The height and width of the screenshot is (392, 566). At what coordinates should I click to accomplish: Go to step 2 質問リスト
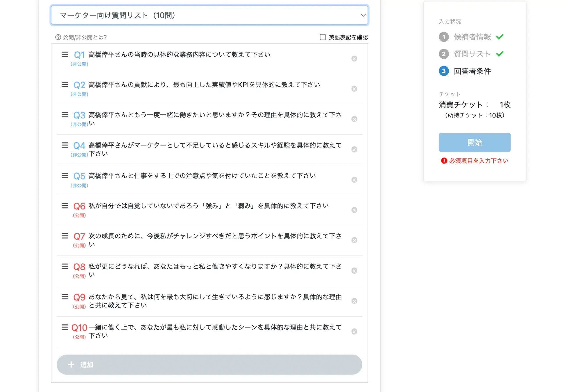[x=472, y=54]
